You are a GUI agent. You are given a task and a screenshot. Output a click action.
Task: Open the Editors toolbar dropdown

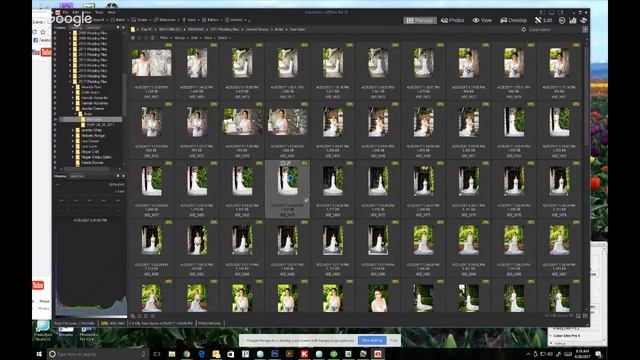[212, 20]
